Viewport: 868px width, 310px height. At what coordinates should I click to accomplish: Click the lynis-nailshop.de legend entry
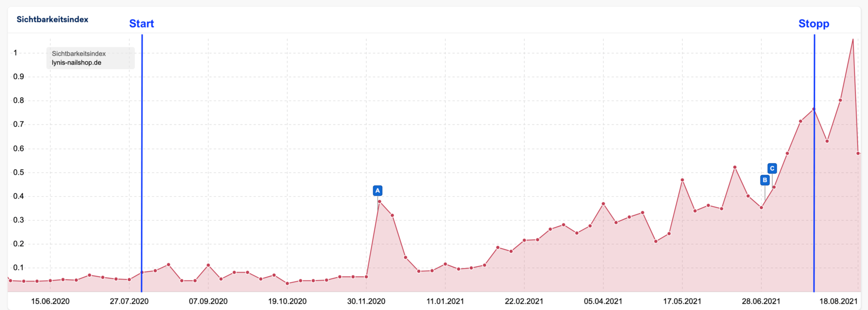pyautogui.click(x=76, y=62)
